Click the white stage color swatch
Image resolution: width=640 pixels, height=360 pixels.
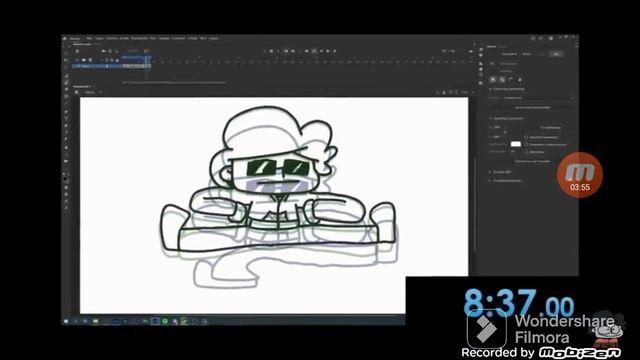[516, 144]
